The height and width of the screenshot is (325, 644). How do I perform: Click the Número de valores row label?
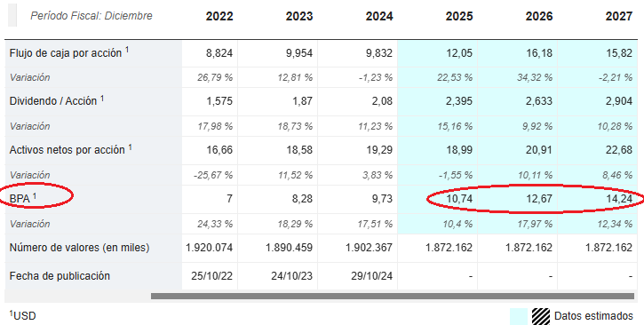(x=79, y=248)
